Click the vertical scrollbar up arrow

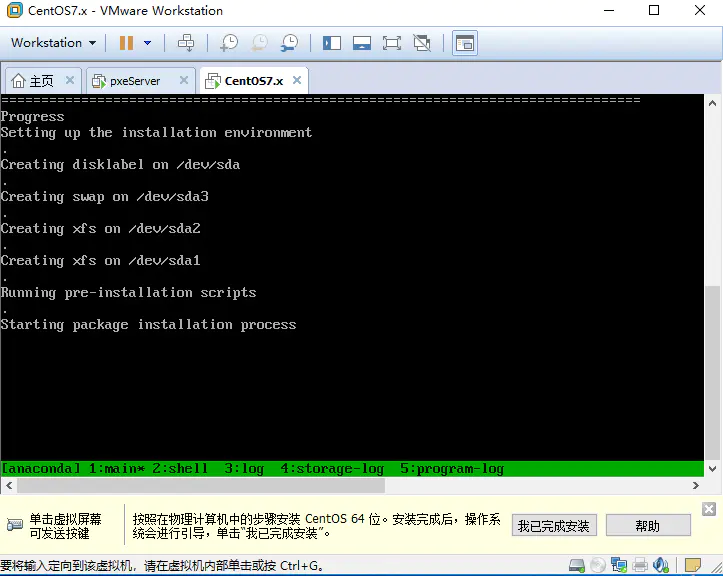point(712,103)
